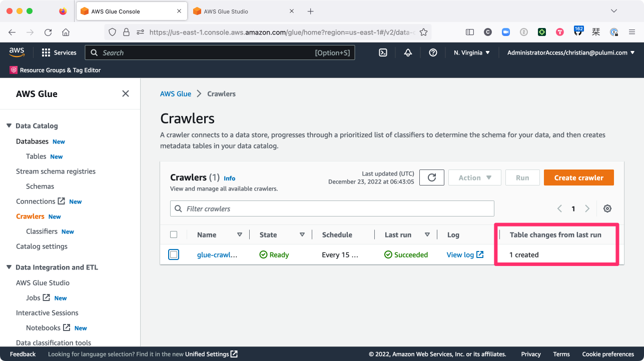
Task: Open Schemas in sidebar
Action: click(x=40, y=186)
